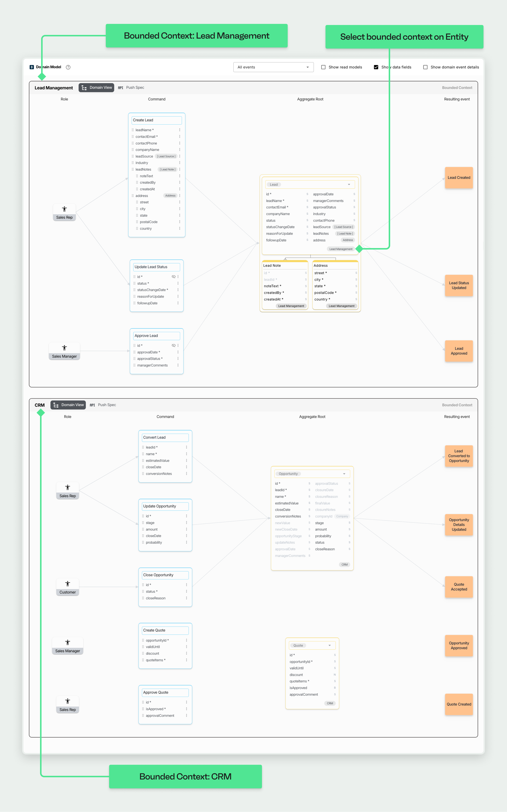This screenshot has width=507, height=812.
Task: Click the Create Lead command name field
Action: [157, 120]
